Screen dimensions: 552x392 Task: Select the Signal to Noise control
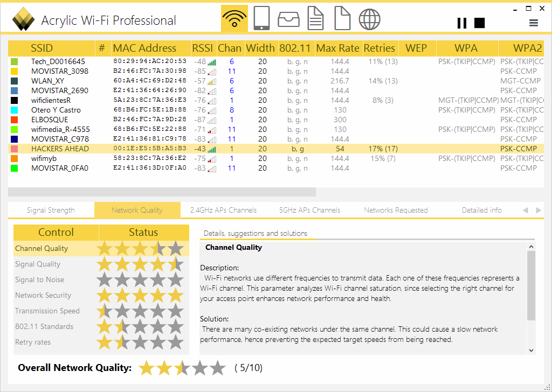pyautogui.click(x=101, y=280)
